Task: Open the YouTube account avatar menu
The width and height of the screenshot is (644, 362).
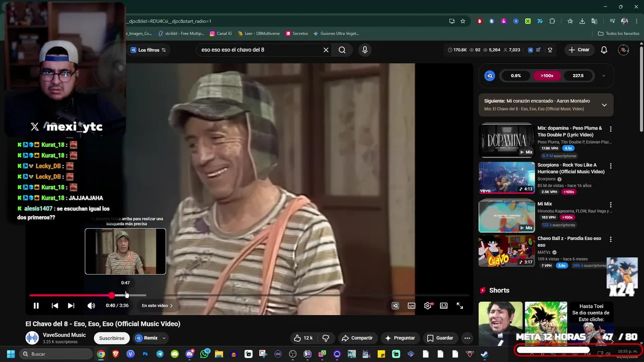Action: 623,50
